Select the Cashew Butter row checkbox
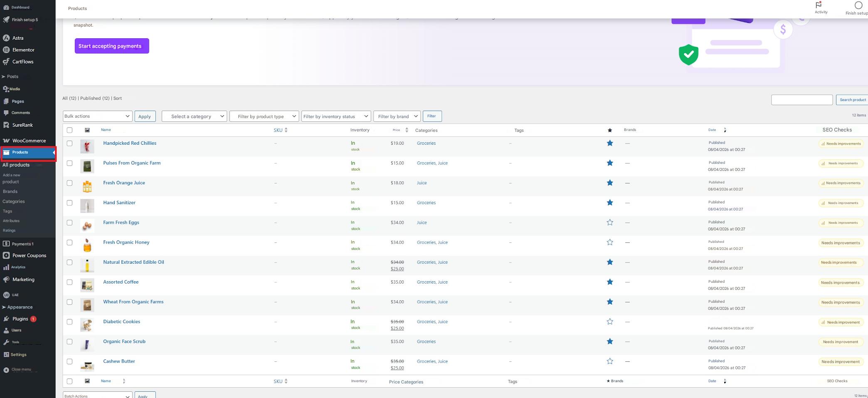The image size is (868, 398). 69,361
